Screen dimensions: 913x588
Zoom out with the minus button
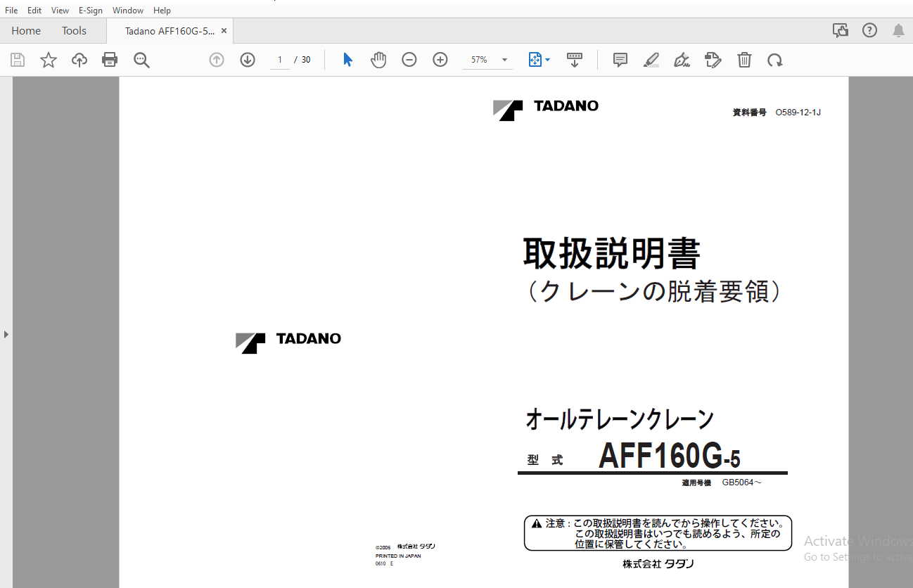(x=409, y=60)
